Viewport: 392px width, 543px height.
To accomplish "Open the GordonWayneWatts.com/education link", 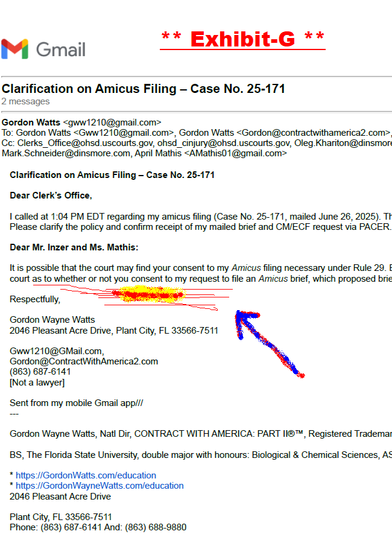I will click(x=100, y=486).
